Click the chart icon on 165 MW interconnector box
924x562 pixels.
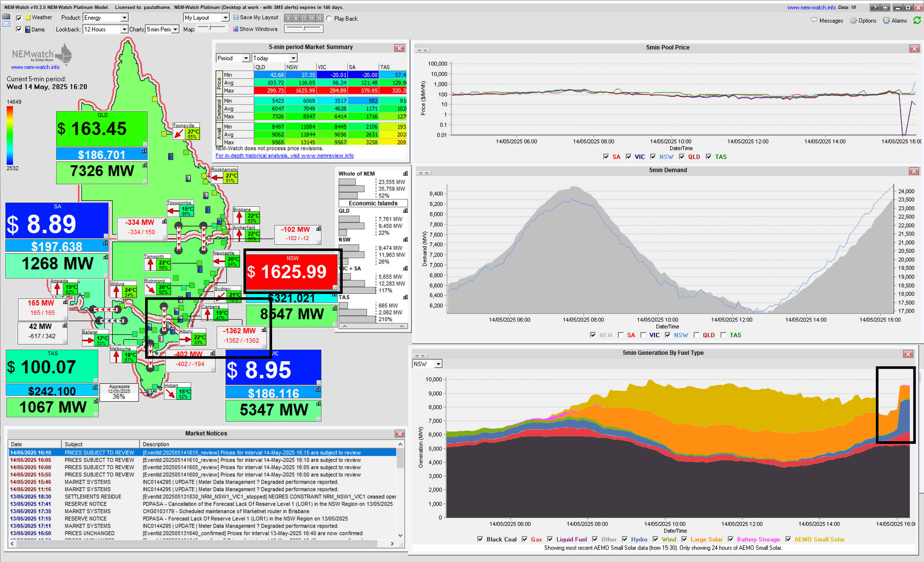(x=65, y=302)
